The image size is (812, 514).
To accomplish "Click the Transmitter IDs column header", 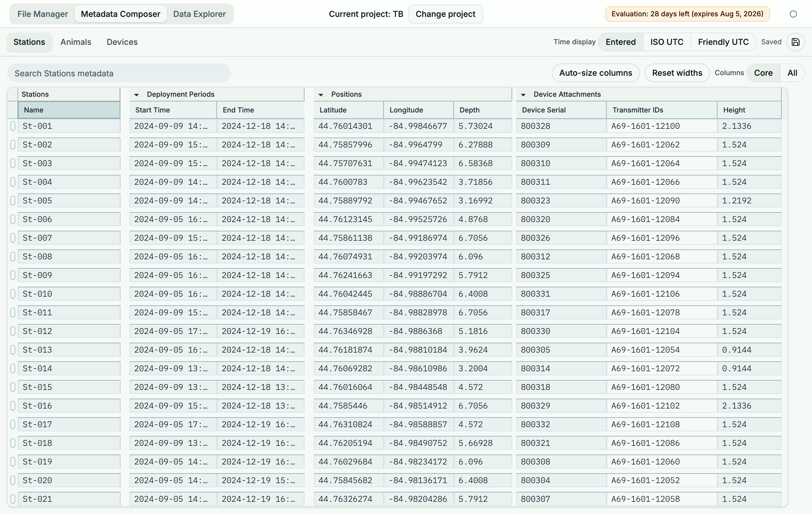I will pos(661,110).
